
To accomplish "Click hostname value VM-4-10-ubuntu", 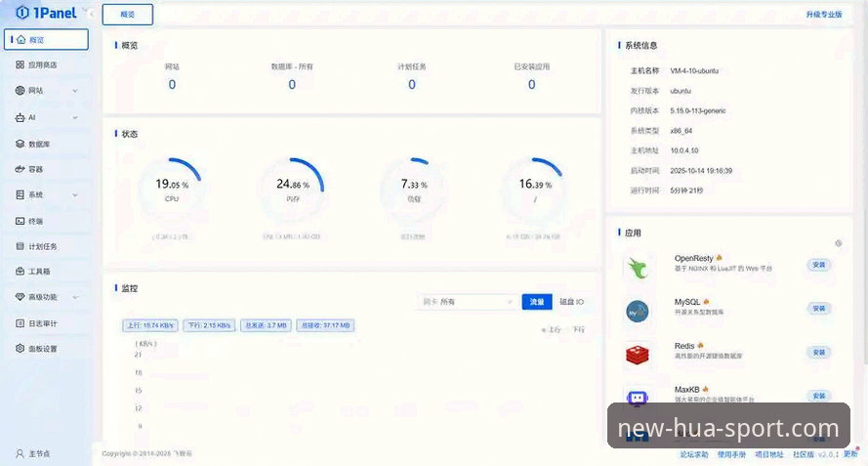I will coord(694,71).
